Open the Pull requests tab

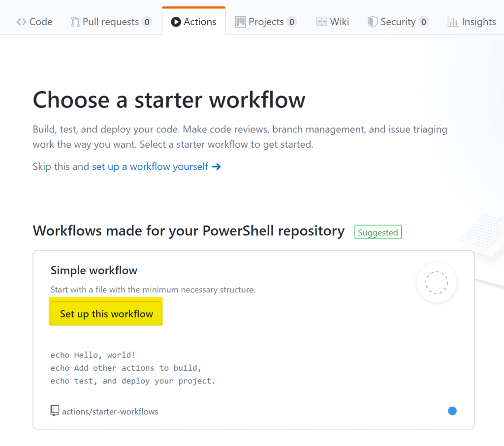click(111, 22)
